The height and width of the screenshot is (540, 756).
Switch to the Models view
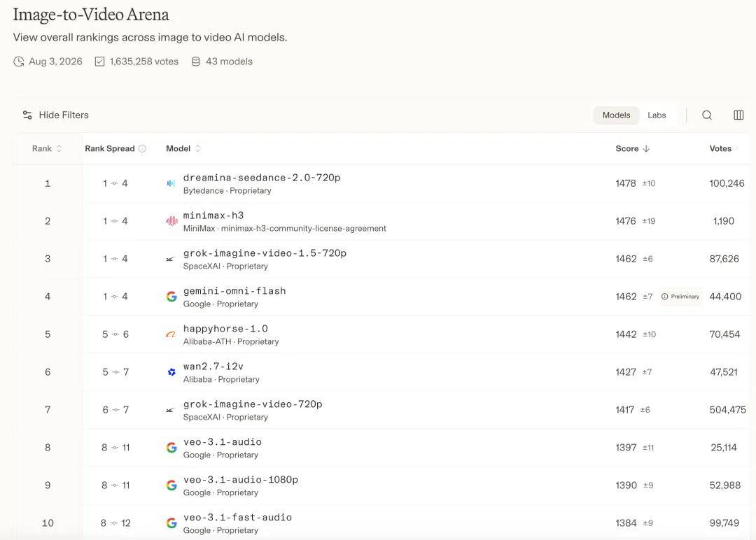[616, 115]
